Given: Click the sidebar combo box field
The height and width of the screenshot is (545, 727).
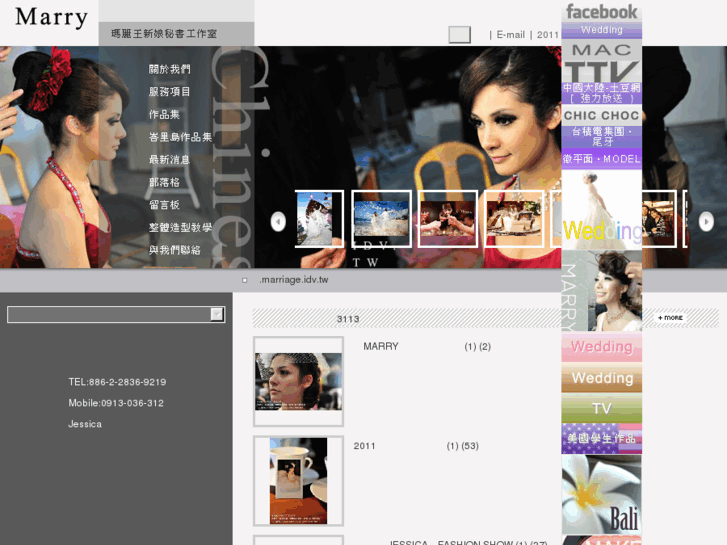Looking at the screenshot, I should click(x=116, y=314).
